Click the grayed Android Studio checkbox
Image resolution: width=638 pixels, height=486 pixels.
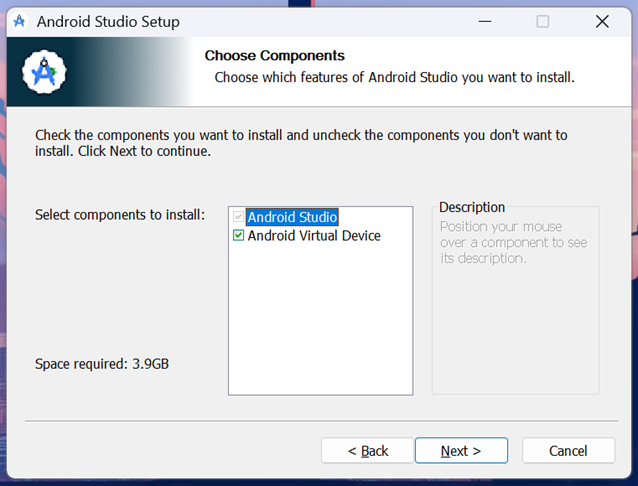(x=238, y=217)
